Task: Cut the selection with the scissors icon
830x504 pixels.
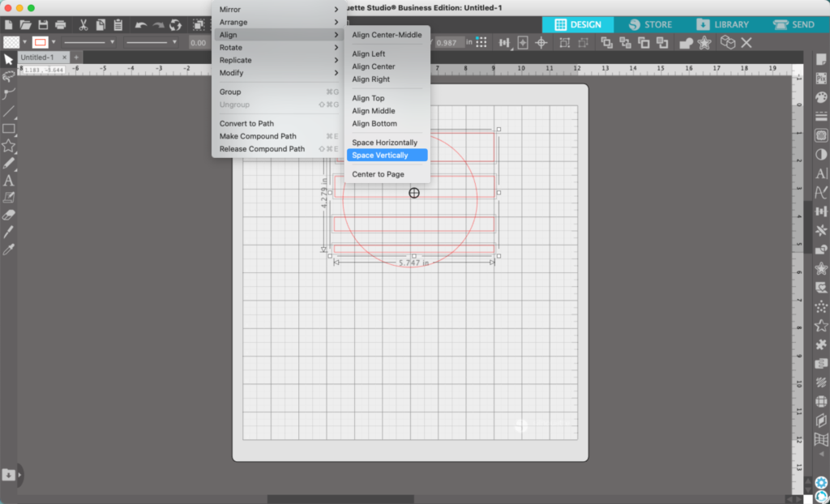Action: pos(83,25)
